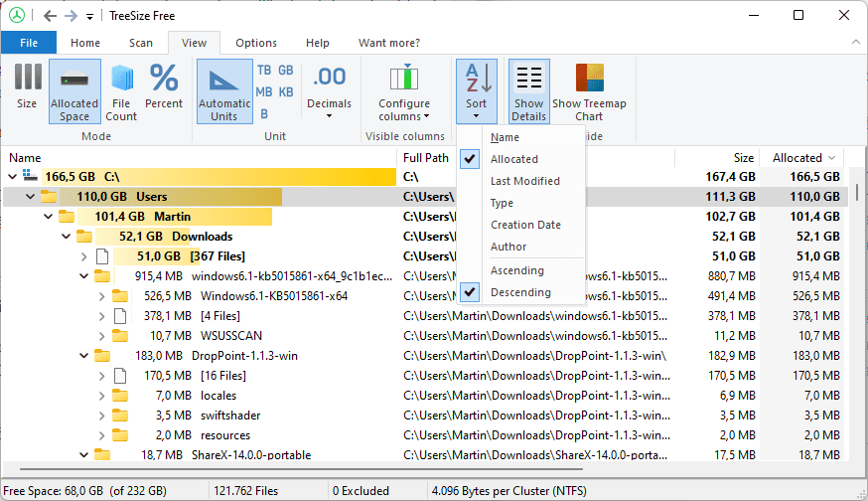This screenshot has width=868, height=501.
Task: Select Descending sort order option
Action: (520, 292)
